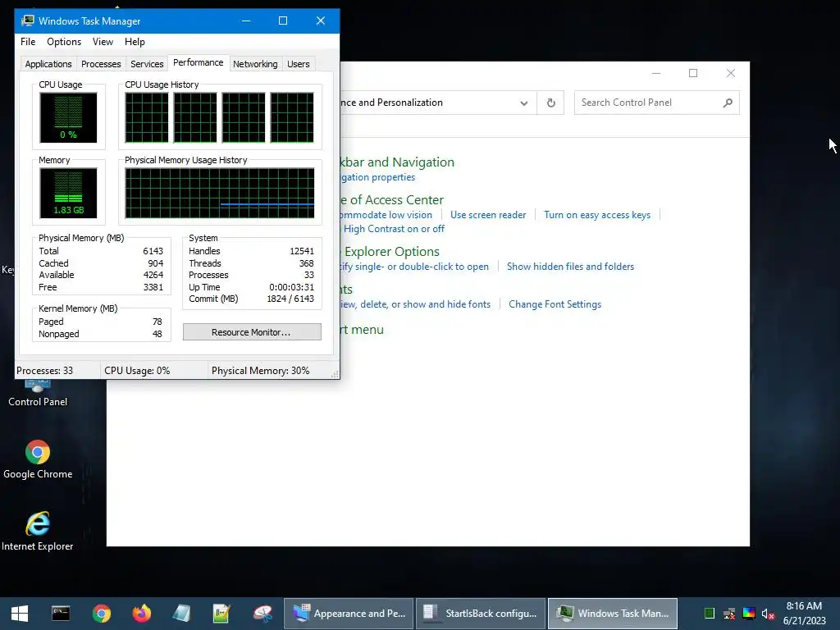The image size is (840, 630).
Task: Open the Options menu in Task Manager
Action: click(64, 42)
